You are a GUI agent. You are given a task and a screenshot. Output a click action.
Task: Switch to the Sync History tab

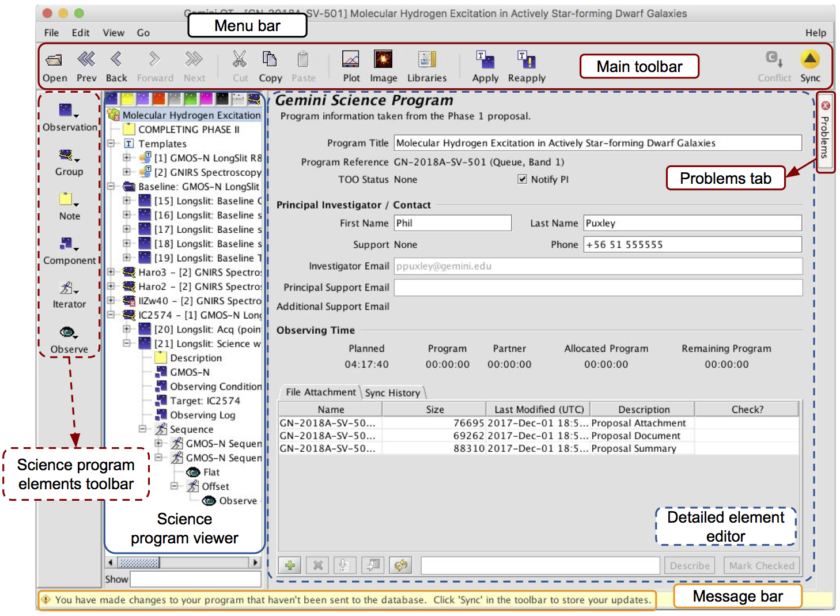pos(392,392)
